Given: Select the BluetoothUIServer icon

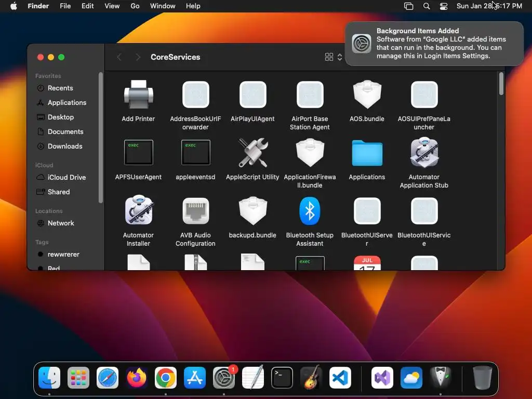Looking at the screenshot, I should point(367,211).
